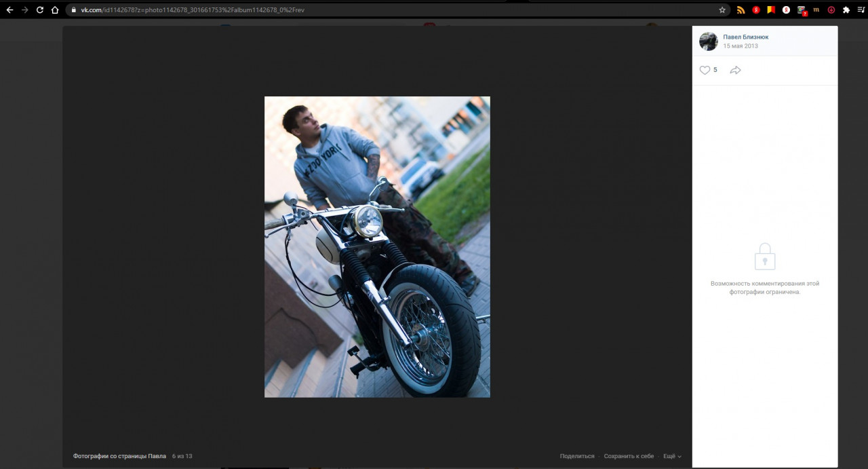Viewport: 868px width, 469px height.
Task: View the site lock security info
Action: [73, 10]
